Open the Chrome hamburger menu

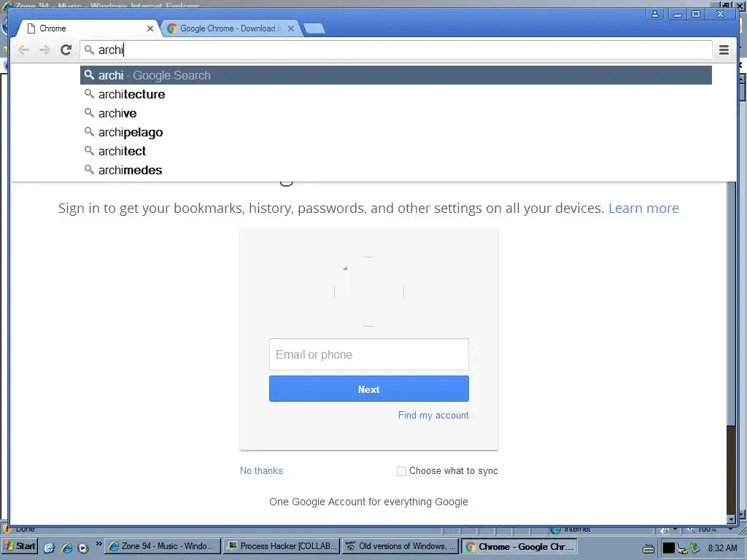click(x=724, y=50)
